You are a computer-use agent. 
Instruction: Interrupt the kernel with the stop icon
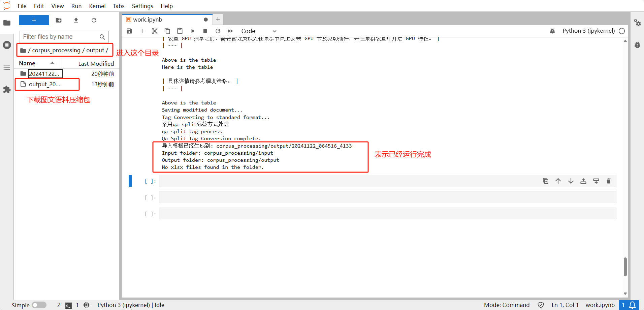pyautogui.click(x=205, y=31)
